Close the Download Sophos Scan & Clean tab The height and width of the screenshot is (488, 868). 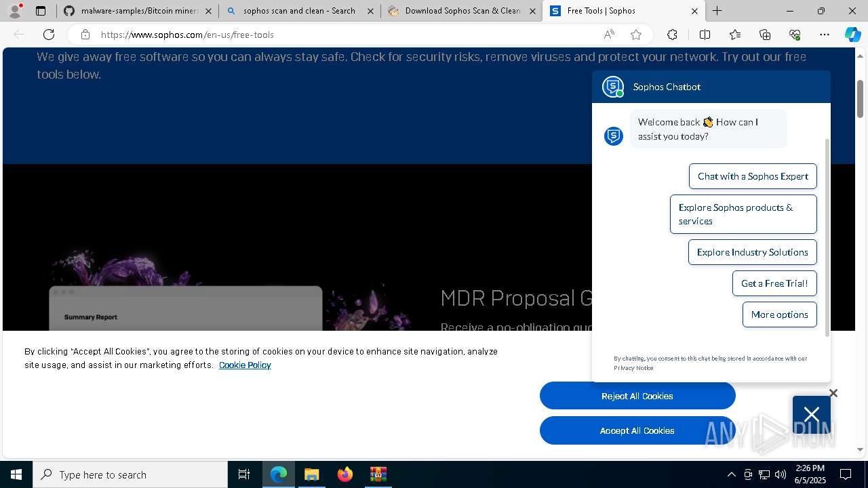pyautogui.click(x=532, y=11)
